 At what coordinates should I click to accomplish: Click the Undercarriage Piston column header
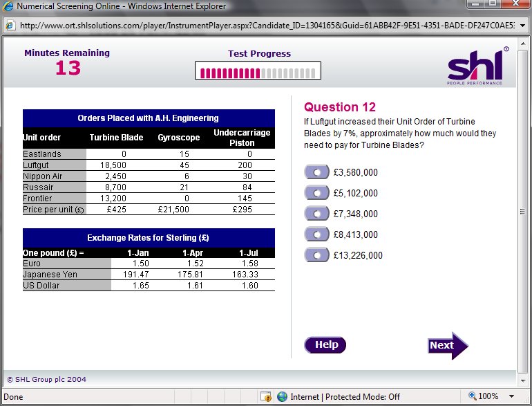pyautogui.click(x=242, y=137)
